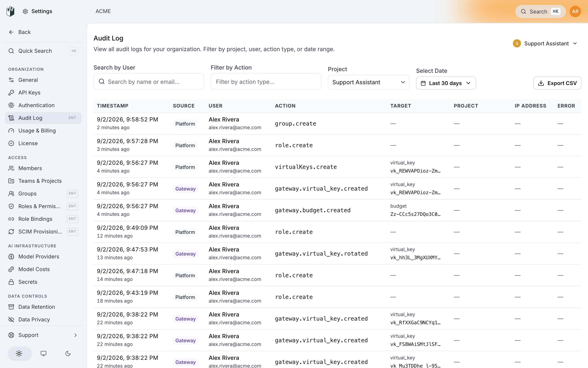The height and width of the screenshot is (368, 588).
Task: Open AR user avatar menu
Action: (575, 11)
